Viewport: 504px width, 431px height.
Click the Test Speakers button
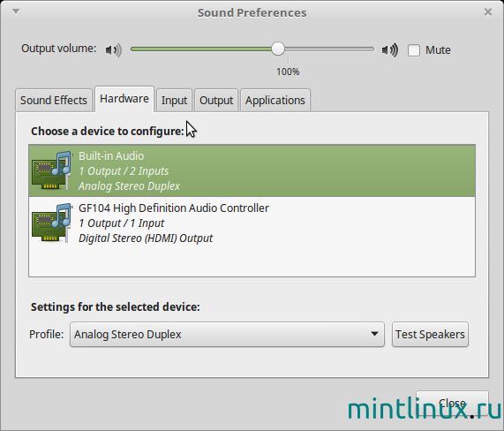[430, 334]
